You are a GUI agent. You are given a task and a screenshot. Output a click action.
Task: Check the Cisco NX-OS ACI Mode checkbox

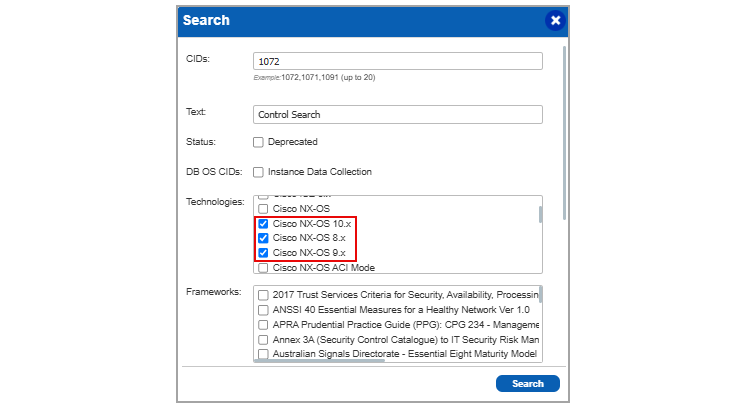pos(263,268)
